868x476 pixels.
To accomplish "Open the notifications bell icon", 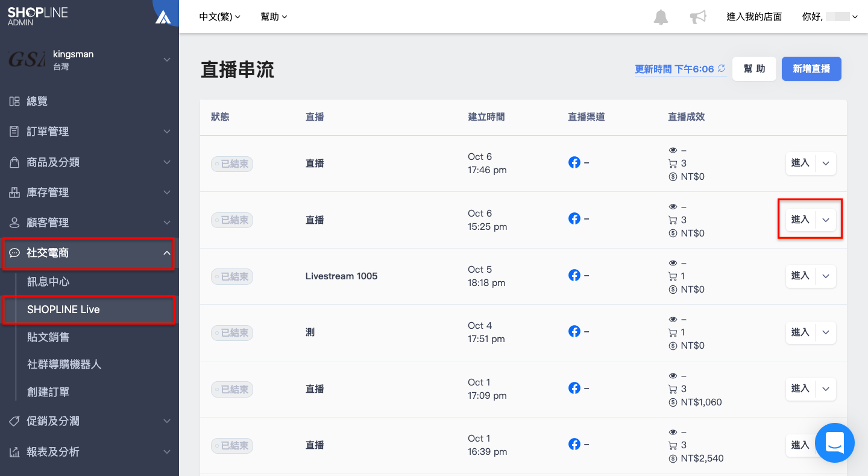I will click(661, 17).
